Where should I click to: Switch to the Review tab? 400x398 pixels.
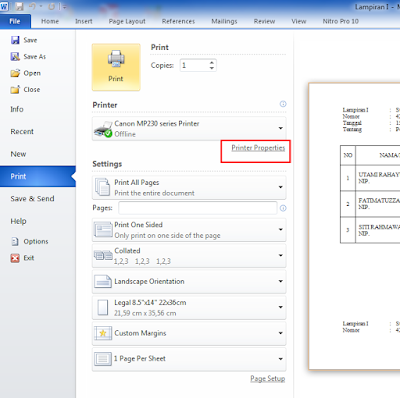pyautogui.click(x=264, y=21)
